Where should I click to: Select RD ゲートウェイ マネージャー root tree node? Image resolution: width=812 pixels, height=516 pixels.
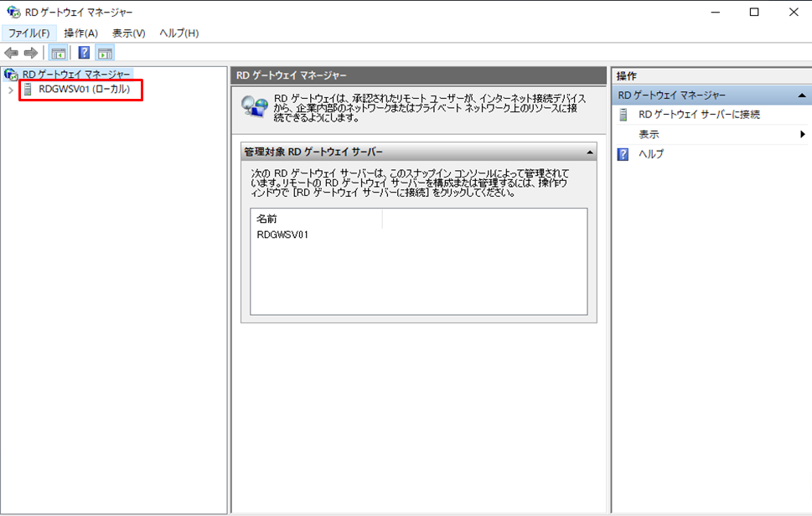point(76,75)
